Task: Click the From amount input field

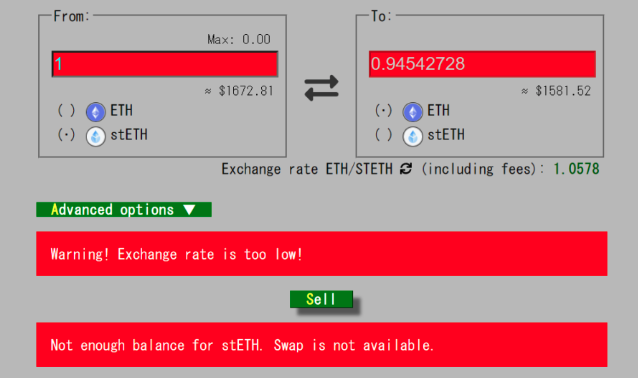Action: (165, 64)
